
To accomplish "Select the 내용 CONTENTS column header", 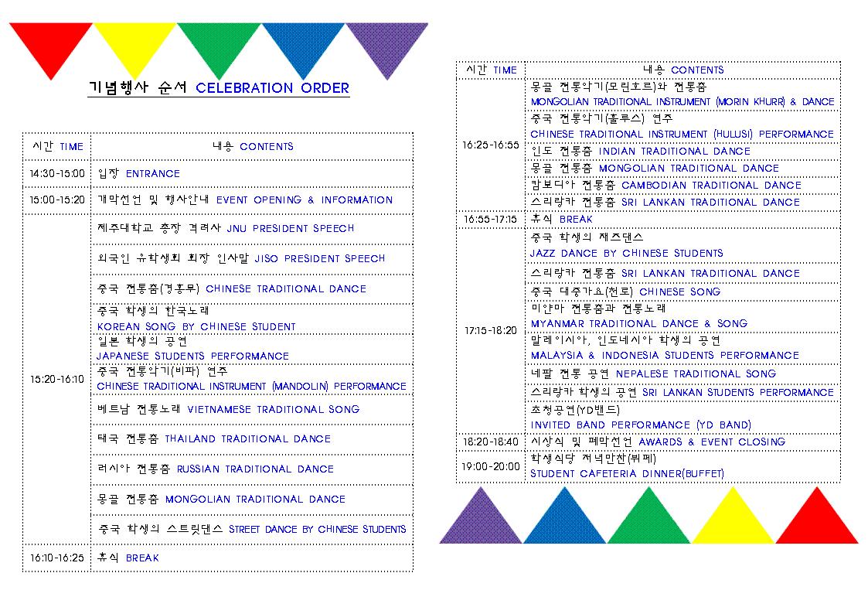I will 251,147.
